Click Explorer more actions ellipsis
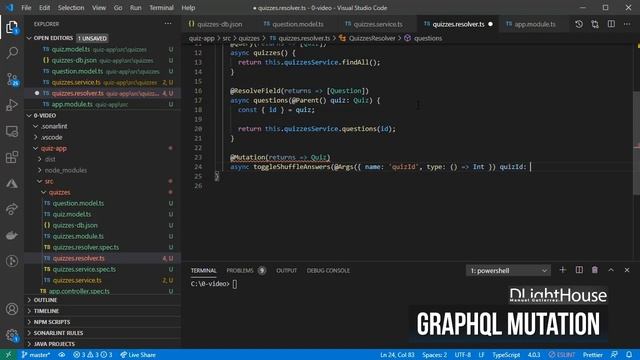The width and height of the screenshot is (640, 360). coord(168,24)
